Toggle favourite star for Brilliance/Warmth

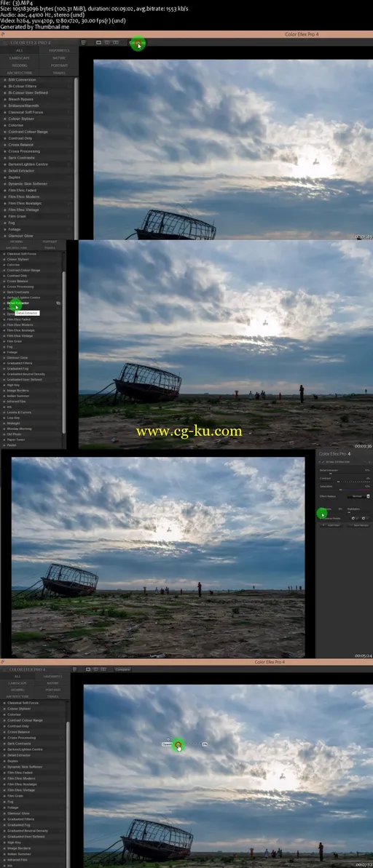click(x=4, y=105)
